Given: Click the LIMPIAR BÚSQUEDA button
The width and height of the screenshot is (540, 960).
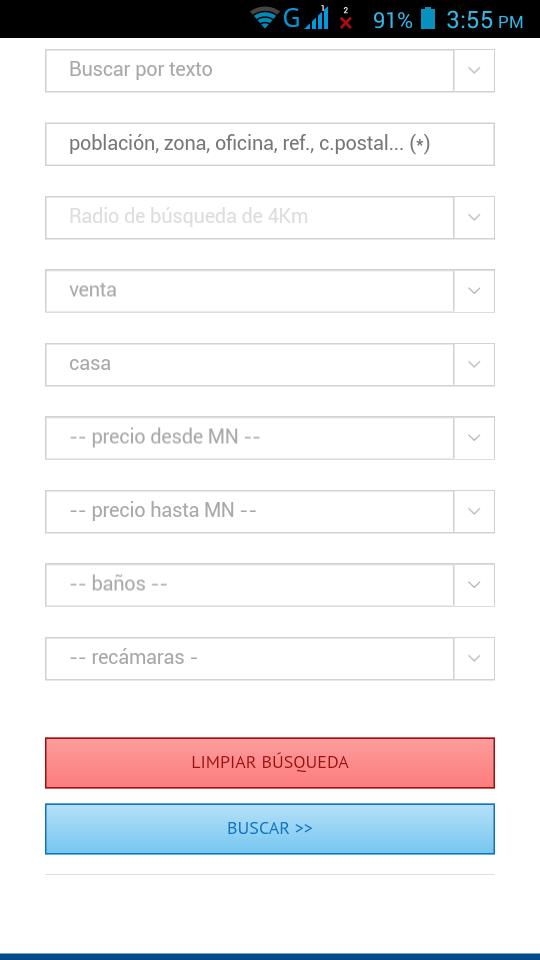Looking at the screenshot, I should [270, 763].
